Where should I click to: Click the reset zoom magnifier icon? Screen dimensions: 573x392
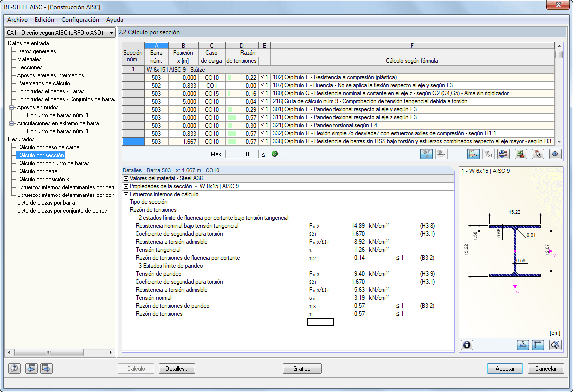click(x=555, y=345)
